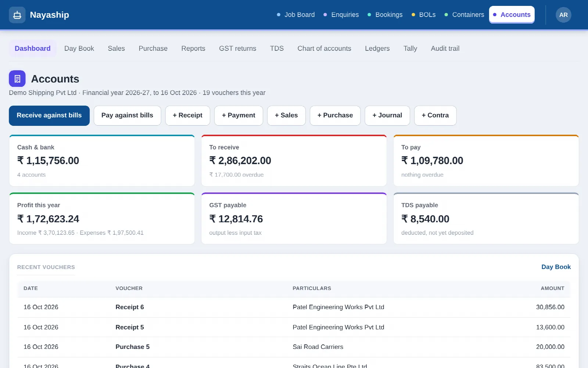Viewport: 588px width, 368px height.
Task: Switch to the Audit trail tab
Action: [445, 49]
